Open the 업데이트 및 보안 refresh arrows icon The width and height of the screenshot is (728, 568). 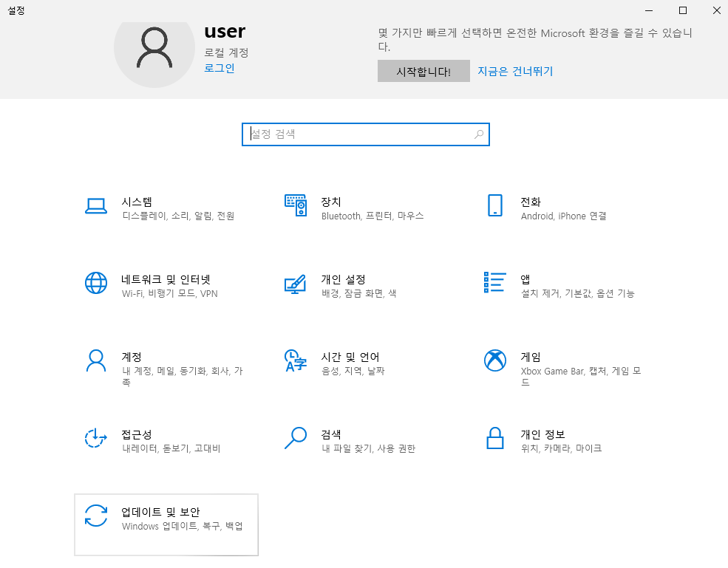pos(96,516)
